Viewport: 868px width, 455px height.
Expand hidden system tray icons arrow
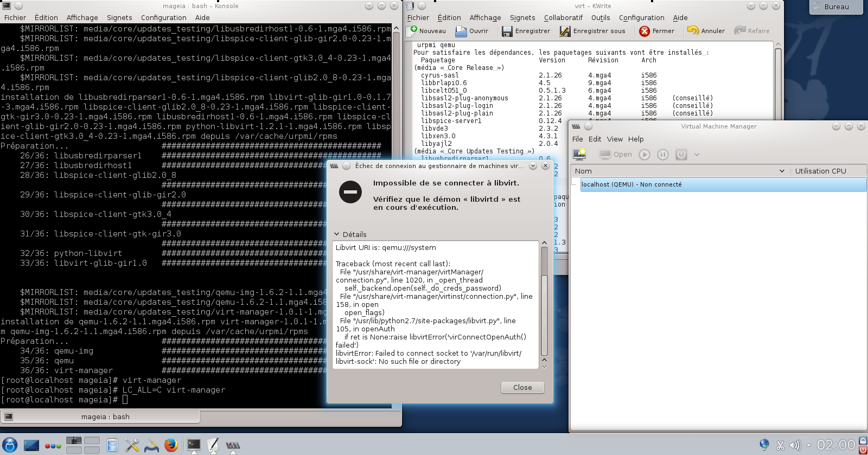(809, 445)
